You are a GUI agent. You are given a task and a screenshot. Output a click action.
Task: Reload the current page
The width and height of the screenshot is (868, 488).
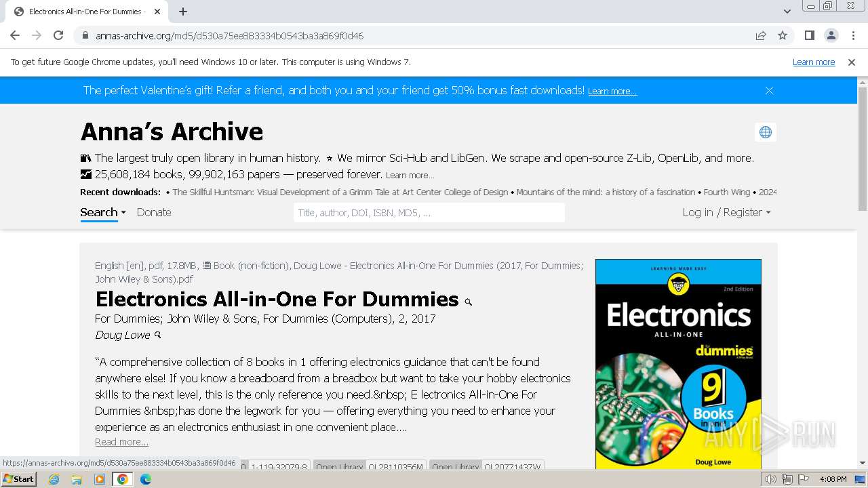58,36
